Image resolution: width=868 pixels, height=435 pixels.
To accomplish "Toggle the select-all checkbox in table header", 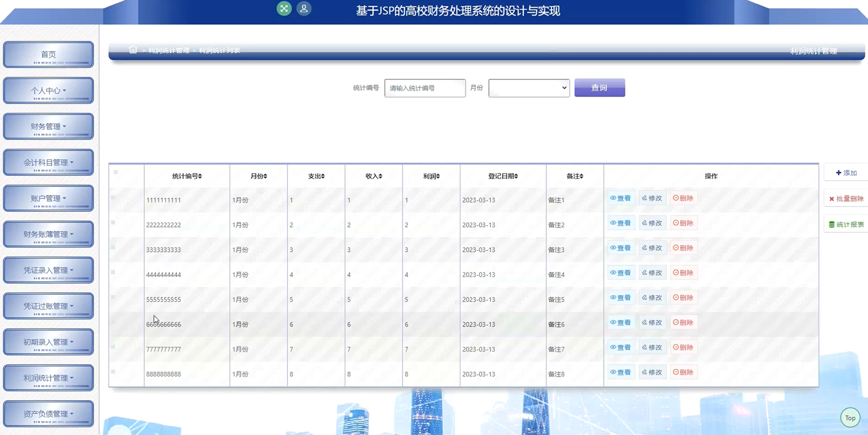I will (x=116, y=172).
